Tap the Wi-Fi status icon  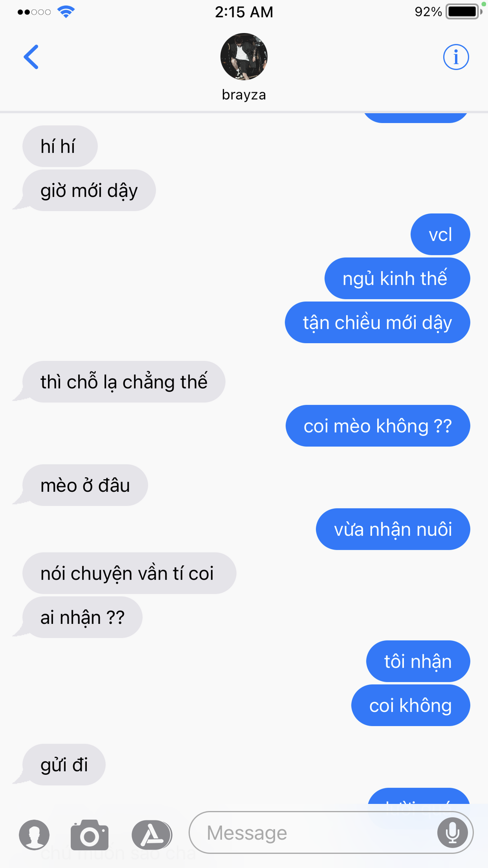[x=66, y=12]
